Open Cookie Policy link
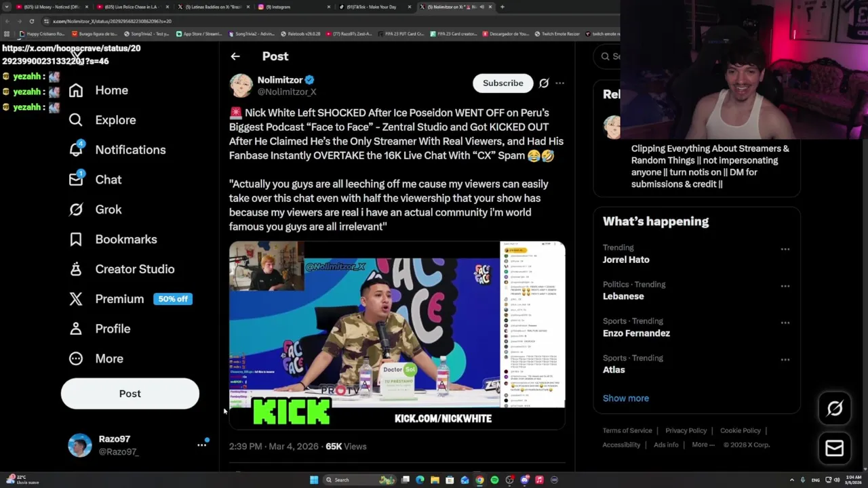The height and width of the screenshot is (488, 868). click(x=741, y=430)
